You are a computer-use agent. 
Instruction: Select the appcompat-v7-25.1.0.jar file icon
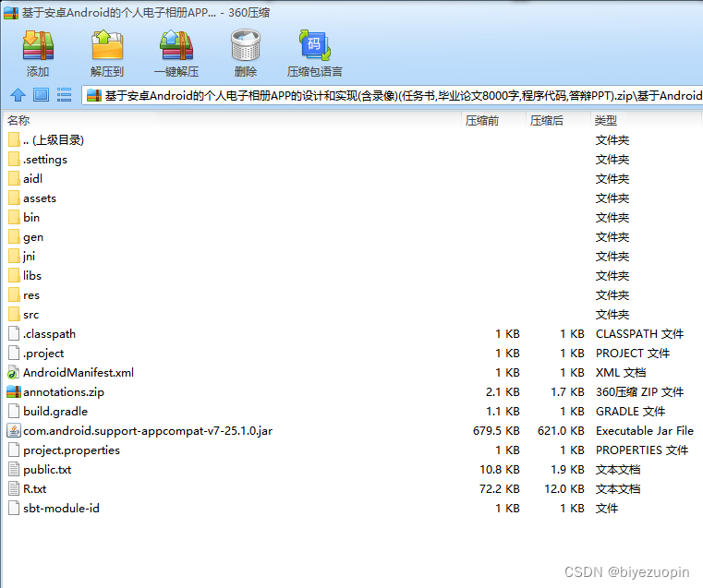[14, 430]
